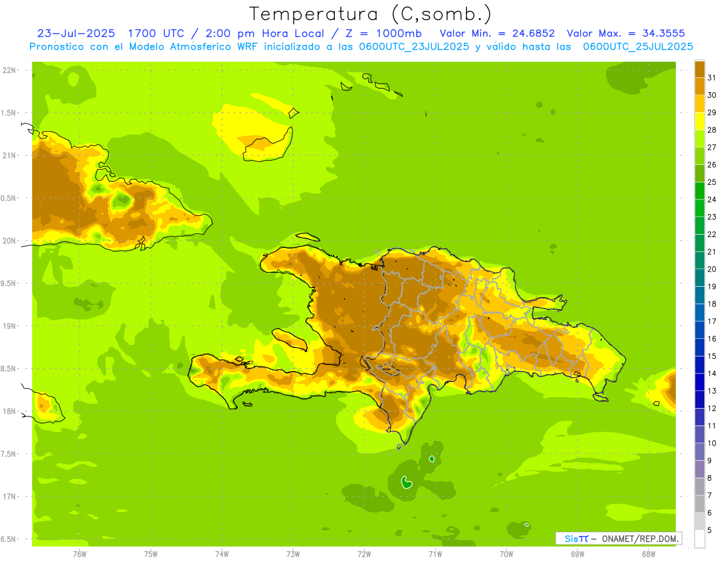Click the '72W' longitude label
This screenshot has width=728, height=562.
pyautogui.click(x=364, y=554)
